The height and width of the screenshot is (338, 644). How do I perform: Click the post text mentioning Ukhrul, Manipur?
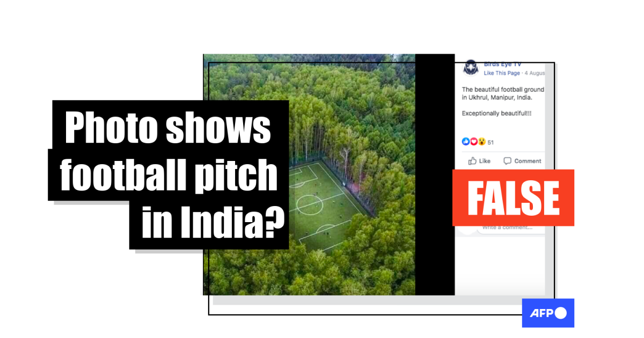[x=503, y=93]
